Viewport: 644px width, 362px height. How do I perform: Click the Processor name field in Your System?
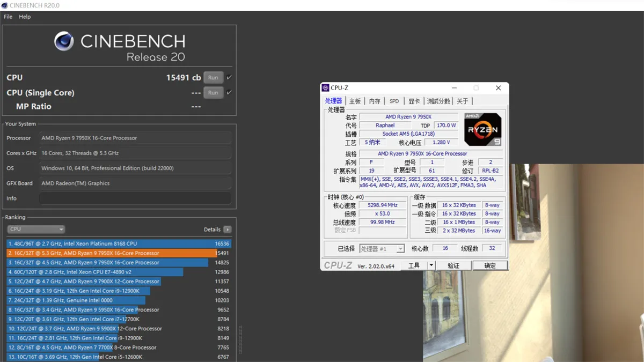135,138
